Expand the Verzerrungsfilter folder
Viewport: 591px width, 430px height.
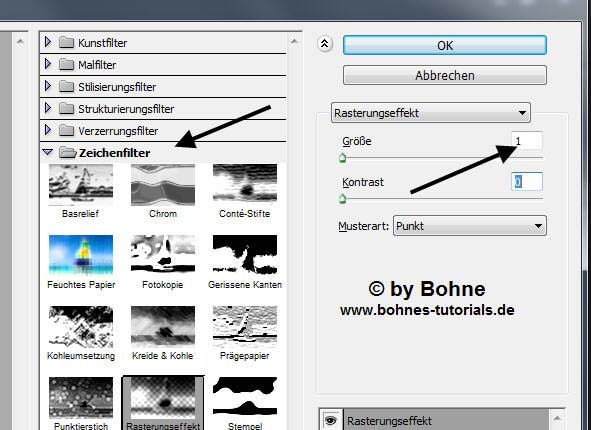[47, 130]
